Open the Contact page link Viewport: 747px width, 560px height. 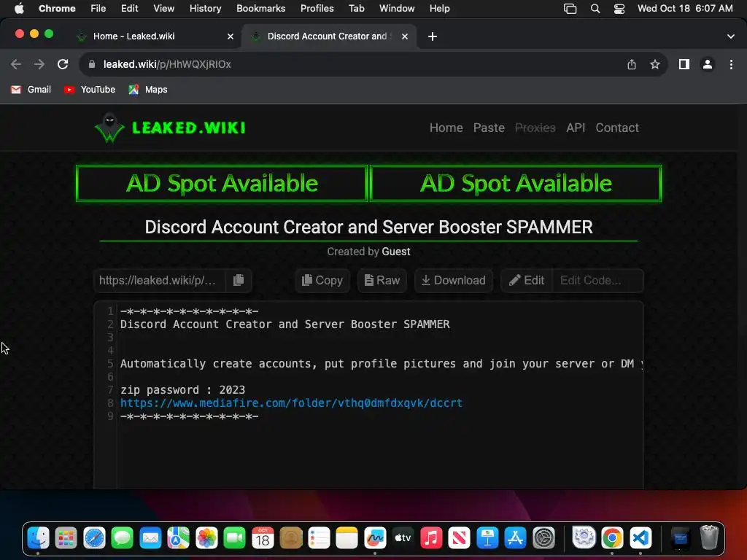[617, 128]
